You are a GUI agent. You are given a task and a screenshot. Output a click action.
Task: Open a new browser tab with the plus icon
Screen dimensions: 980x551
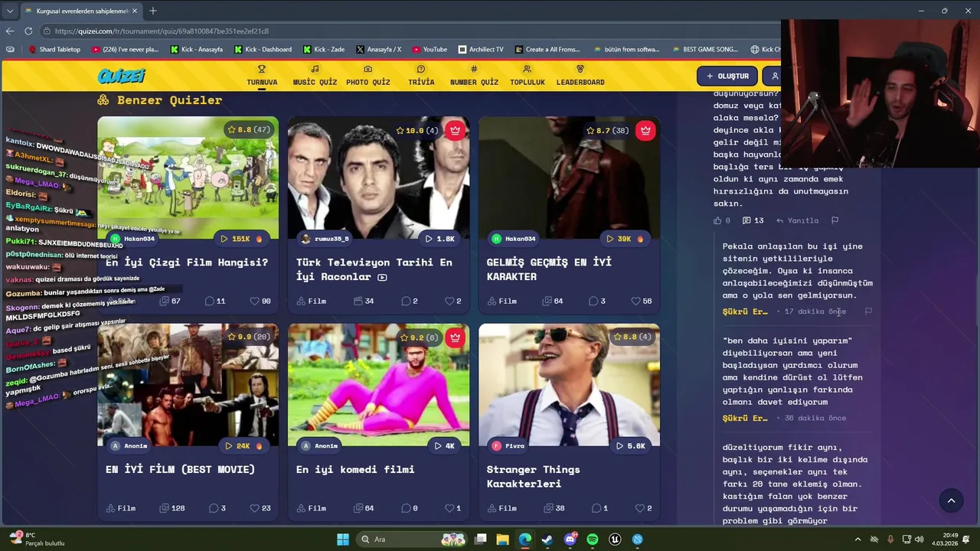point(153,11)
